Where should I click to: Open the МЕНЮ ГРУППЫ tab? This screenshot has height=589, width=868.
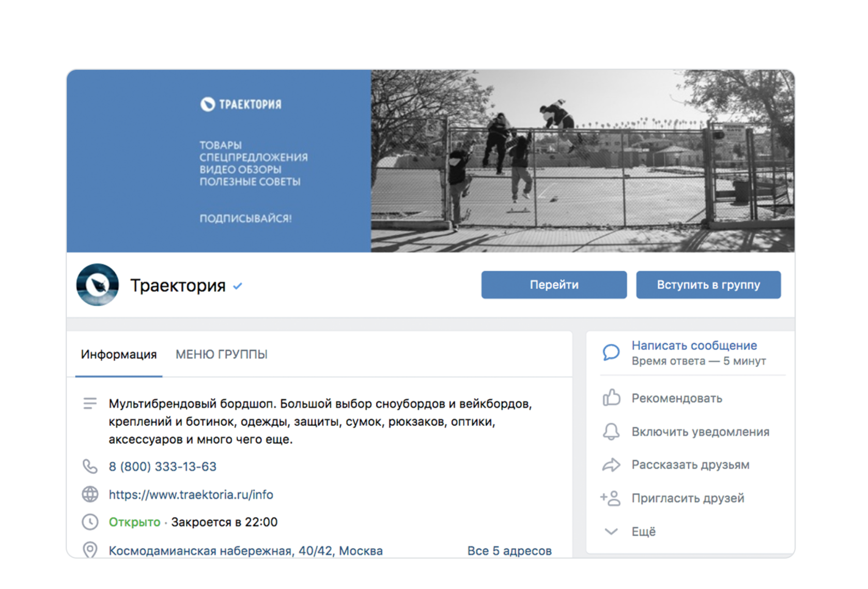(x=222, y=354)
